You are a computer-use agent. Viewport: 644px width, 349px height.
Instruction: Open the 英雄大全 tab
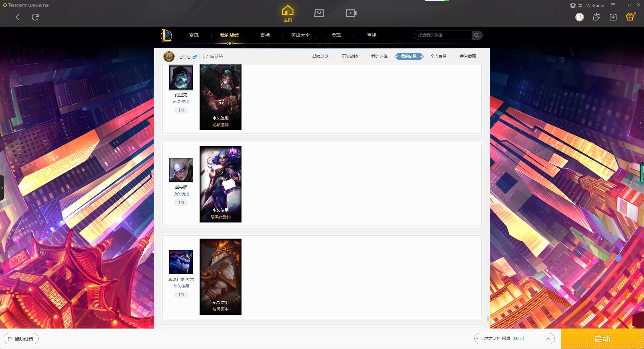[301, 35]
